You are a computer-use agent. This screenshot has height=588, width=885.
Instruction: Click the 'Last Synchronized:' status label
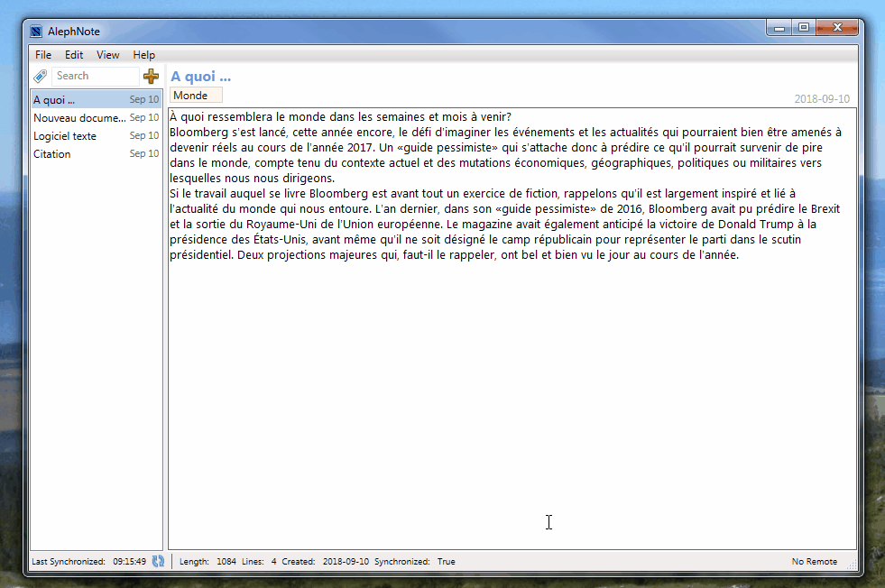point(69,562)
